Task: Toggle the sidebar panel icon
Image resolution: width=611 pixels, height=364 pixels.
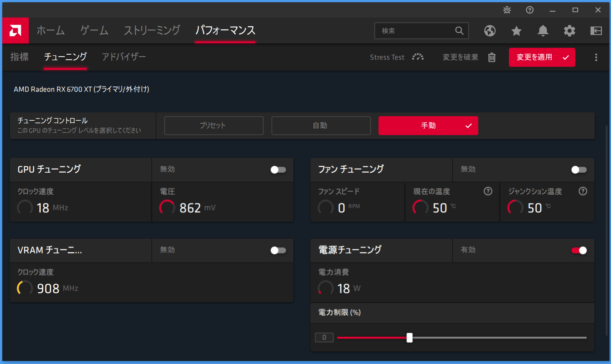Action: [x=596, y=31]
